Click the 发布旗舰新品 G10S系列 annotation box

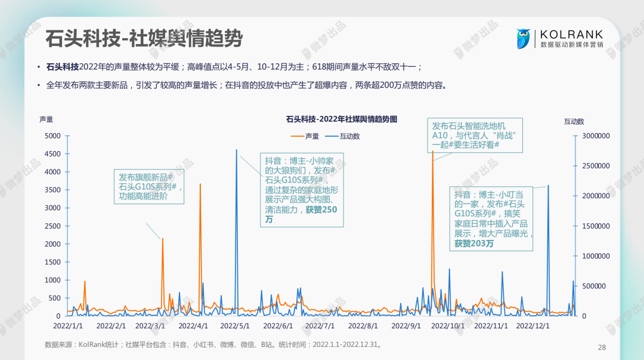point(148,186)
